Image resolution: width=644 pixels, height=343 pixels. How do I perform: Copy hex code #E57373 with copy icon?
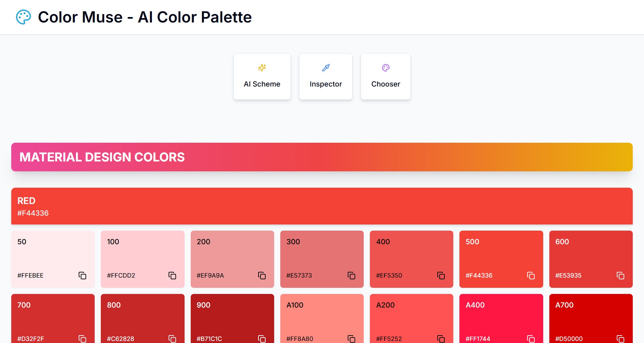[351, 276]
